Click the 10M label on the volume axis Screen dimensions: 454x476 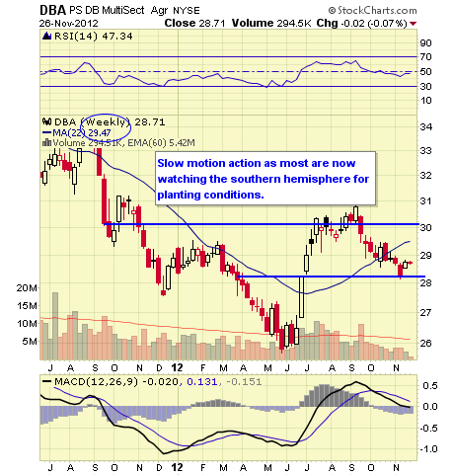pyautogui.click(x=27, y=324)
